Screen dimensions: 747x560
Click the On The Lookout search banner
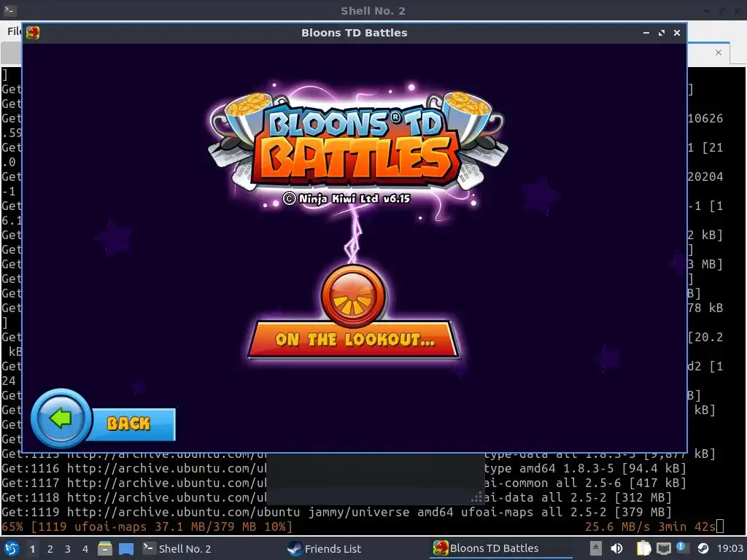coord(354,339)
